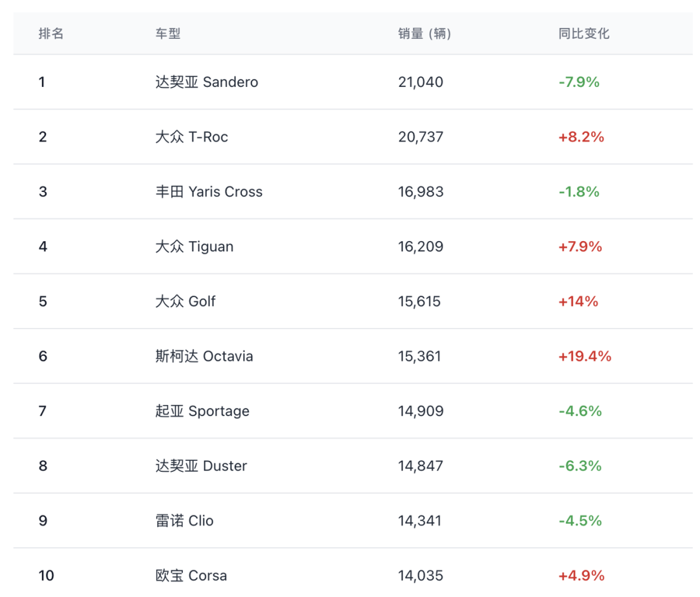Image resolution: width=700 pixels, height=597 pixels.
Task: Select the 大众 T-Roc model name
Action: (192, 137)
